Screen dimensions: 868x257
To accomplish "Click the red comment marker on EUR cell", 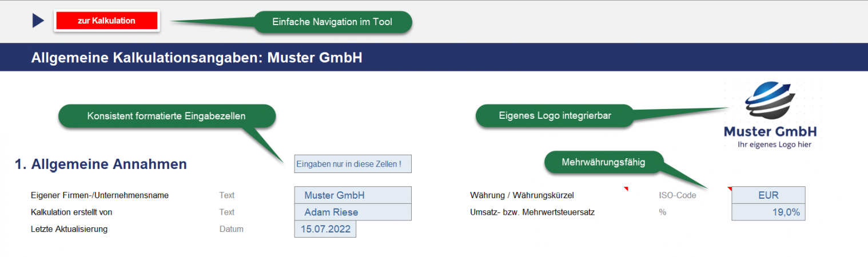I will 730,189.
